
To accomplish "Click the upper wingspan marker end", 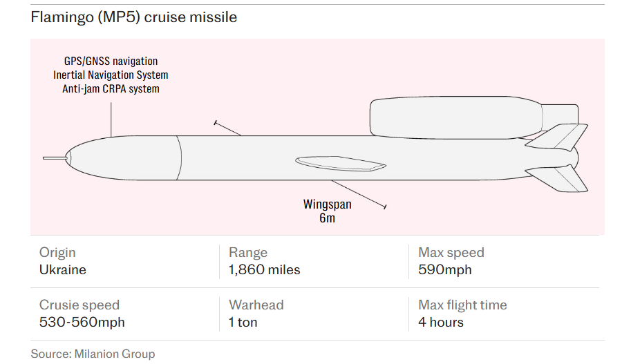I will 216,124.
